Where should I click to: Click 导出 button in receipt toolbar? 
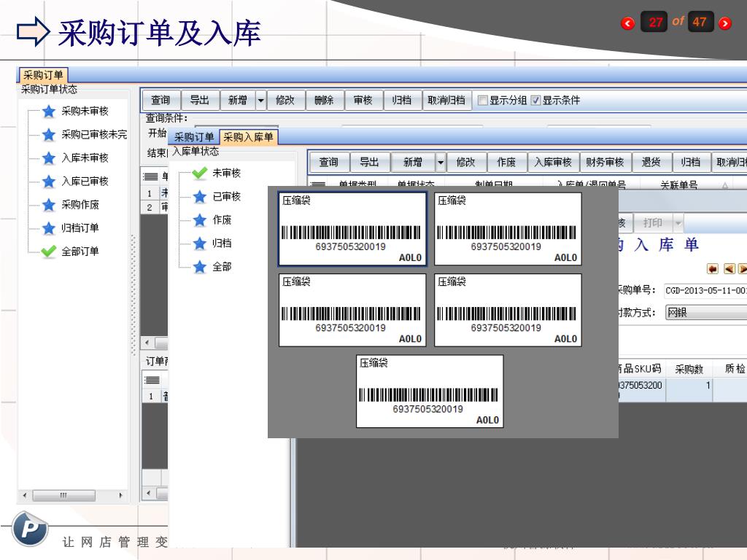pyautogui.click(x=369, y=163)
